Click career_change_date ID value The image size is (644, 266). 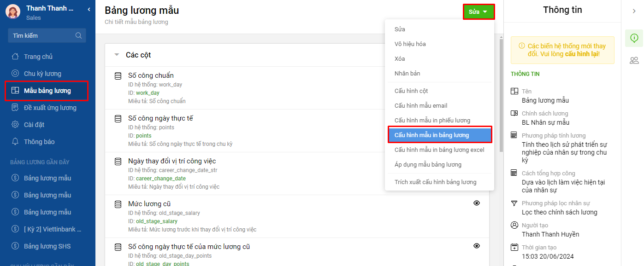pos(161,179)
